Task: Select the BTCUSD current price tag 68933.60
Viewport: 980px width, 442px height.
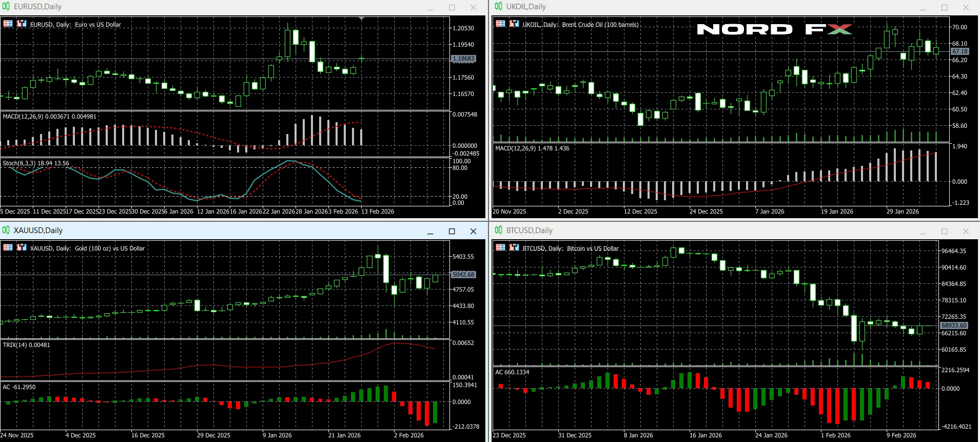Action: coord(954,325)
